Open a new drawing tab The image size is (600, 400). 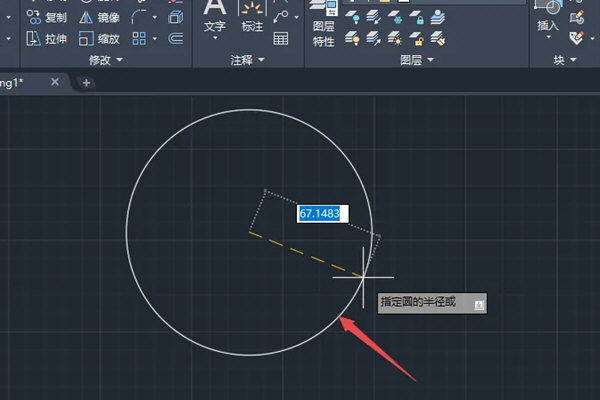tap(86, 83)
